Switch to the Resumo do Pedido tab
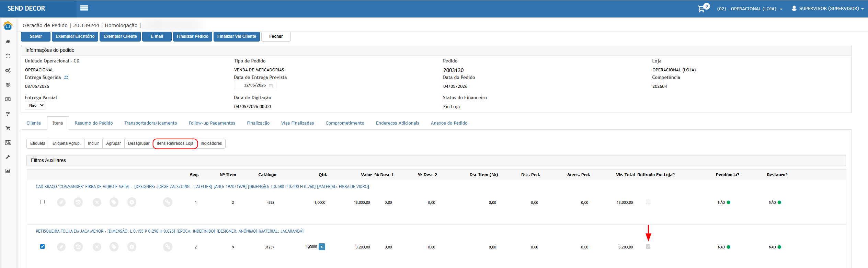 [x=94, y=123]
